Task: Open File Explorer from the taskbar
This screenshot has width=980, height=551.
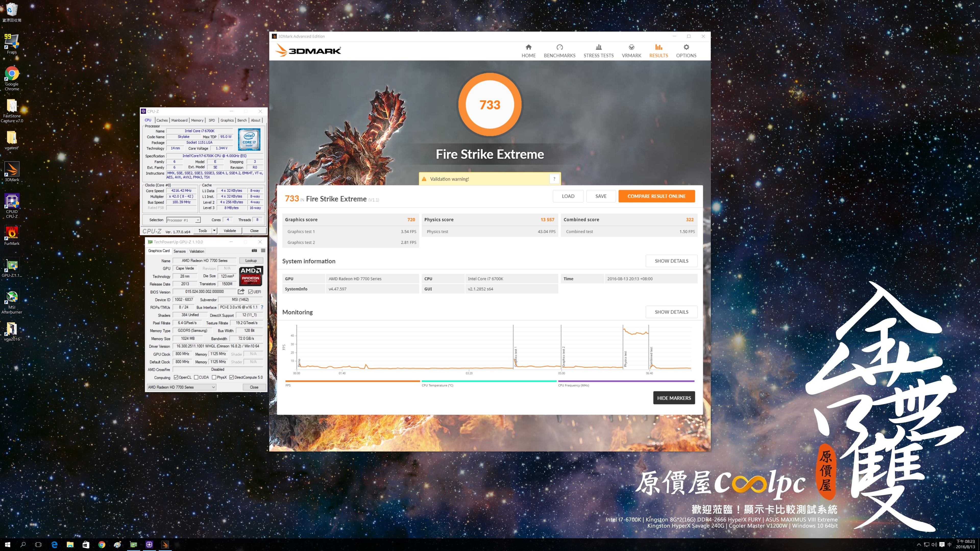Action: (70, 545)
